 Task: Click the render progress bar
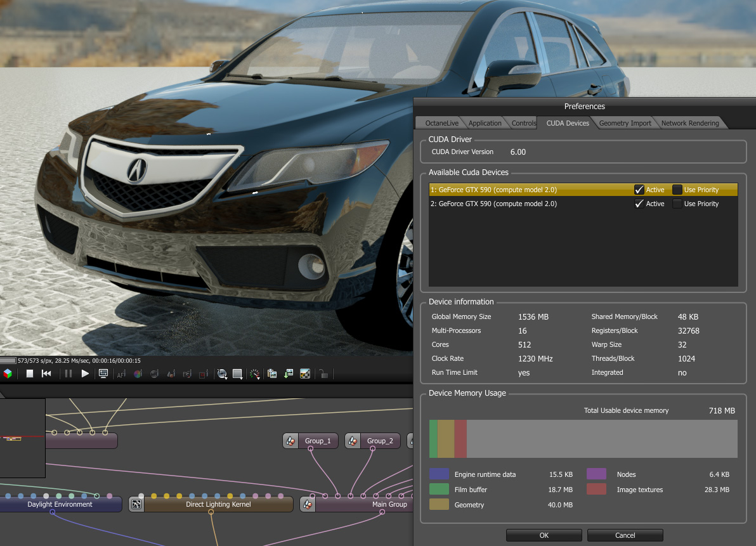tap(8, 360)
